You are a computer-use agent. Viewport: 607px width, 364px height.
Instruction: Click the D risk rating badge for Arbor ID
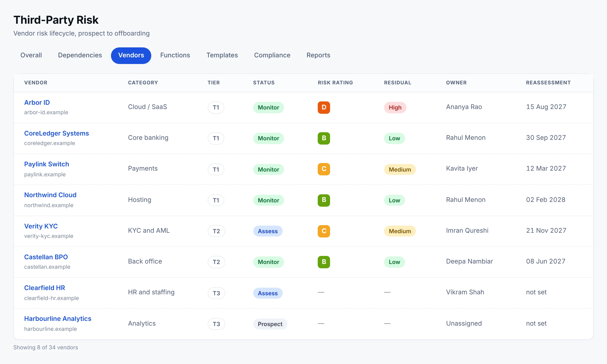[324, 107]
